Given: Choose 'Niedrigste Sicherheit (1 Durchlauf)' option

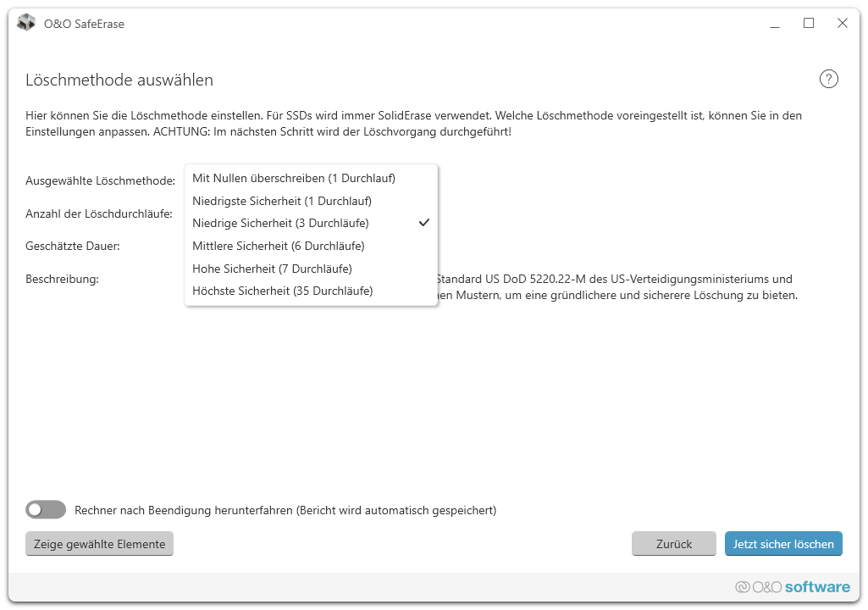Looking at the screenshot, I should pyautogui.click(x=282, y=201).
